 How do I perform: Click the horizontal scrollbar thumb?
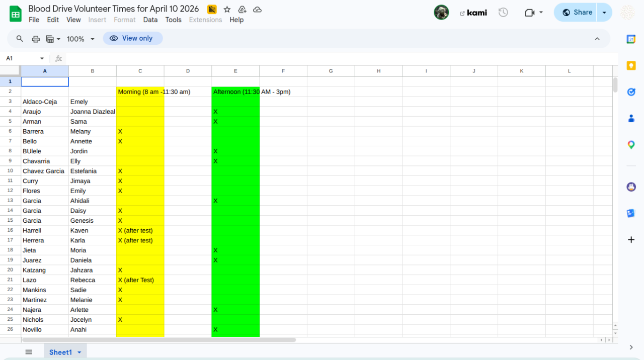(x=158, y=340)
